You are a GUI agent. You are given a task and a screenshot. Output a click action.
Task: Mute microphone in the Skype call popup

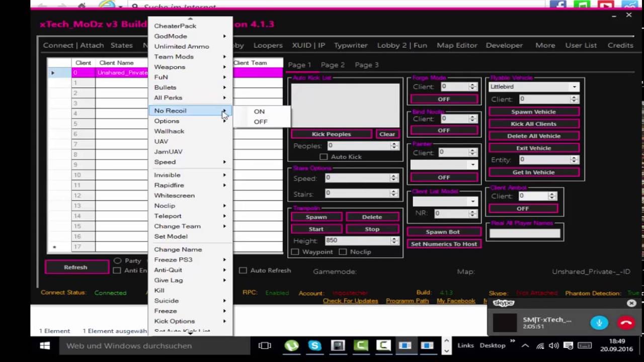pos(599,323)
